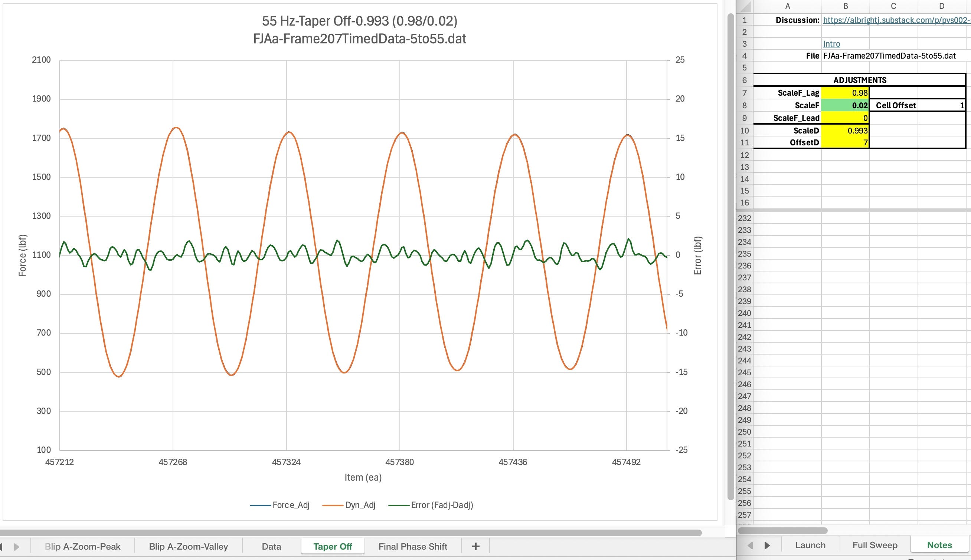Select the ScaleD value cell 0.993

click(x=845, y=131)
